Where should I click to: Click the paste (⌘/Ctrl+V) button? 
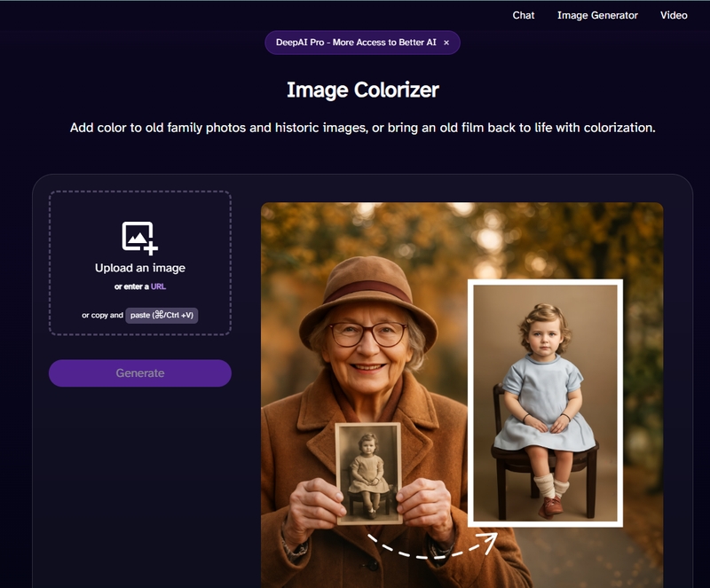click(x=162, y=315)
